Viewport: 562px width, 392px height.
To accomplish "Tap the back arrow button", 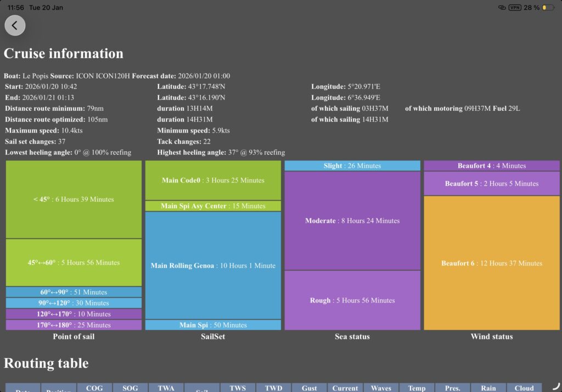I will 15,25.
